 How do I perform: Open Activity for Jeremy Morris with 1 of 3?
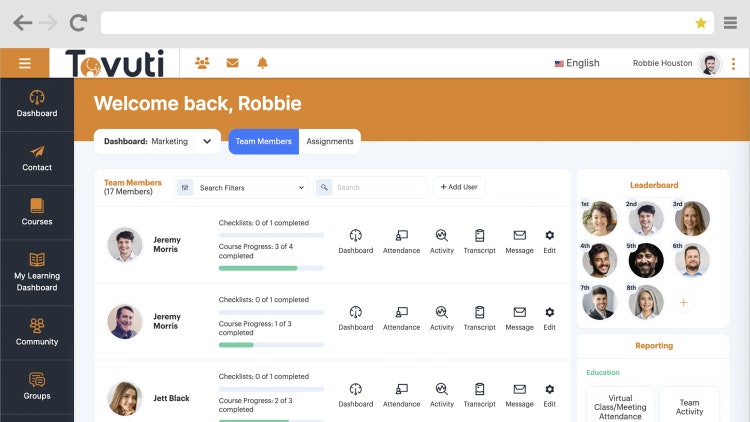[x=441, y=319]
